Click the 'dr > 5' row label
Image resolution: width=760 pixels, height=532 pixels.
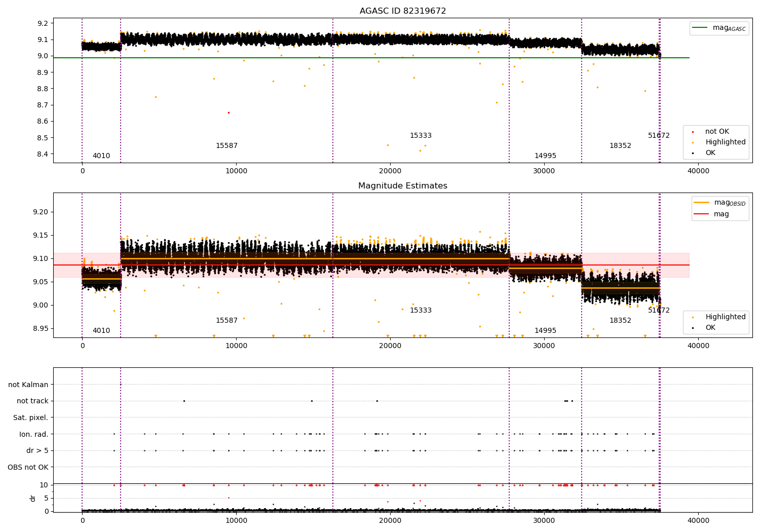point(37,450)
